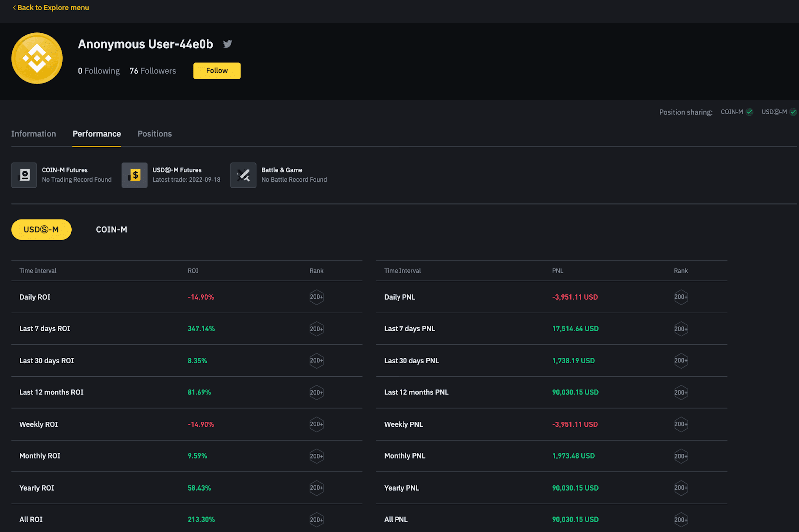The width and height of the screenshot is (799, 532).
Task: Click Yearly PNL rank 200+ badge
Action: pyautogui.click(x=681, y=488)
